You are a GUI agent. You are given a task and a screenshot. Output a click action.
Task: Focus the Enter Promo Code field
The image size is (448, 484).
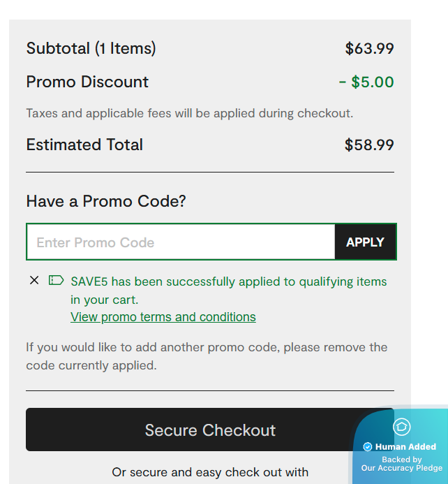pos(181,242)
